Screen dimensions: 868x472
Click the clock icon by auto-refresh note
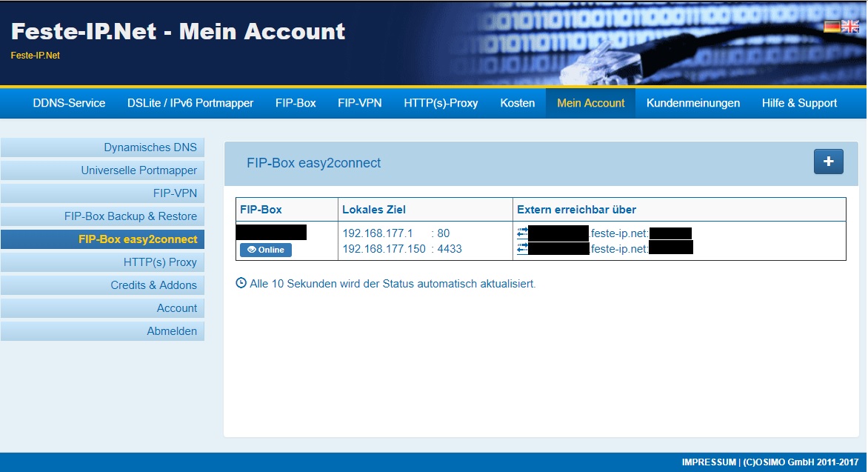tap(241, 283)
